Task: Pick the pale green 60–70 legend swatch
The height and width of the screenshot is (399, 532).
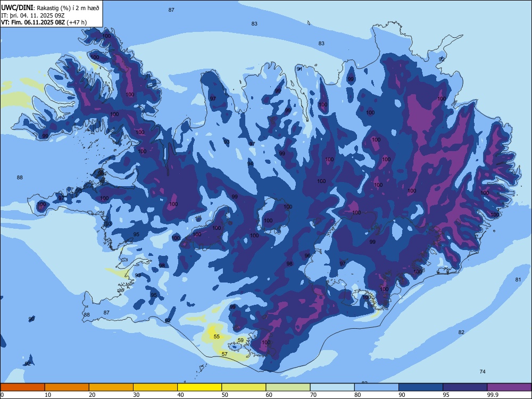Action: (288, 387)
